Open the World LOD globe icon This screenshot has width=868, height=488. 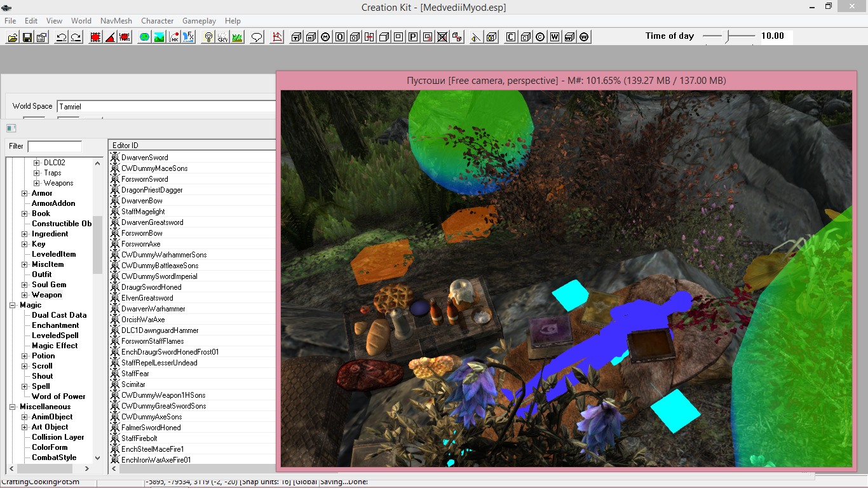coord(144,37)
